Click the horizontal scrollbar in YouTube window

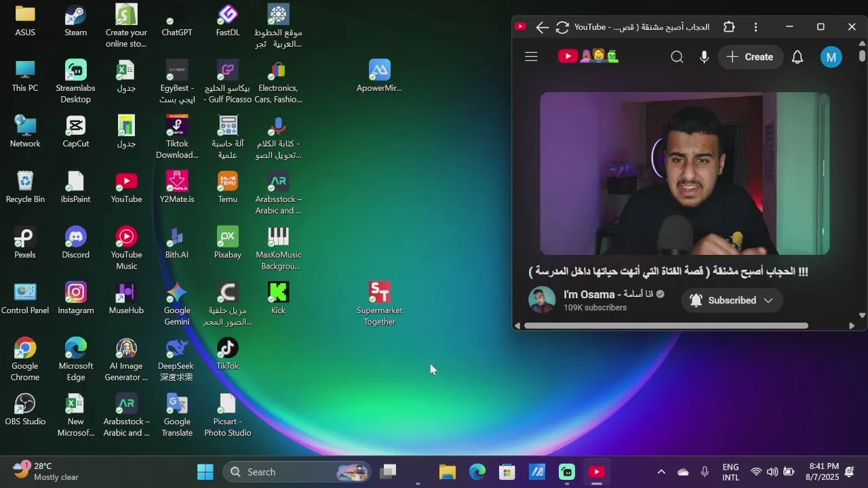click(x=666, y=325)
